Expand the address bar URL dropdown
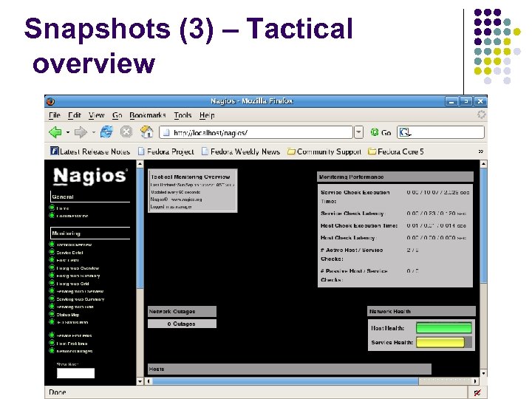 pos(358,132)
